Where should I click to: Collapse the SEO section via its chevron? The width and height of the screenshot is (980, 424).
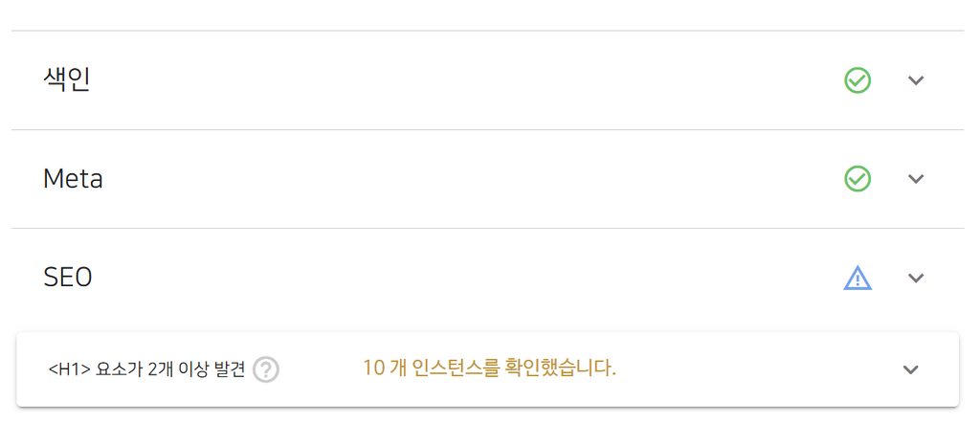[916, 278]
